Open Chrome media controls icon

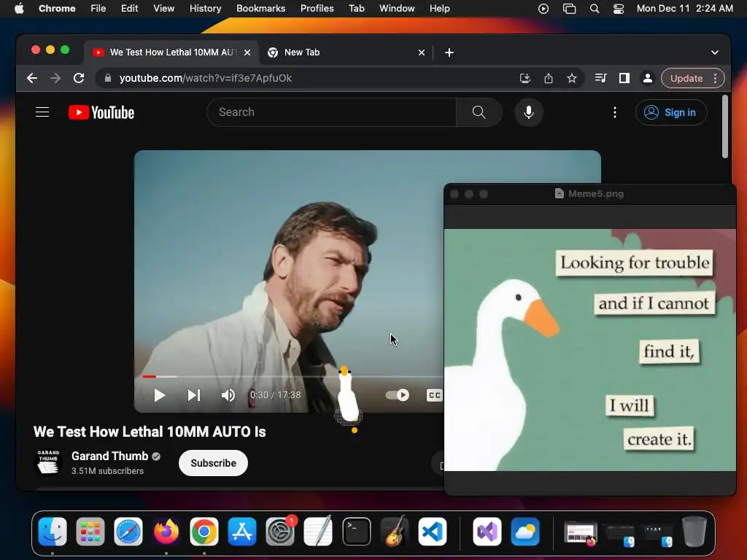600,78
